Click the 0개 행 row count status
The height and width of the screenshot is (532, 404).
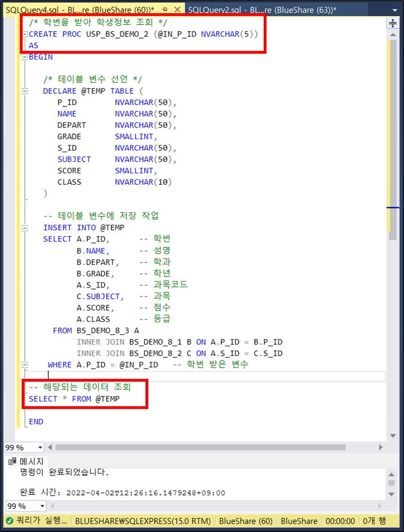click(374, 521)
